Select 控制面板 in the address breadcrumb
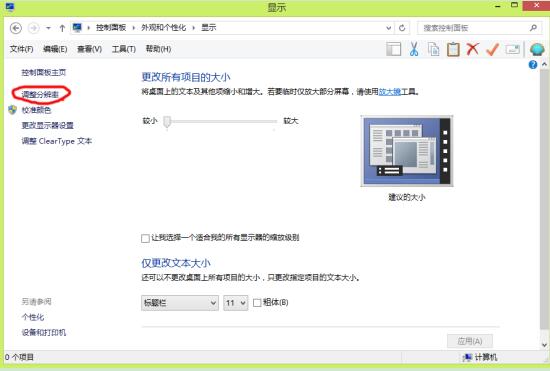Viewport: 550px width, 371px height. click(x=111, y=28)
